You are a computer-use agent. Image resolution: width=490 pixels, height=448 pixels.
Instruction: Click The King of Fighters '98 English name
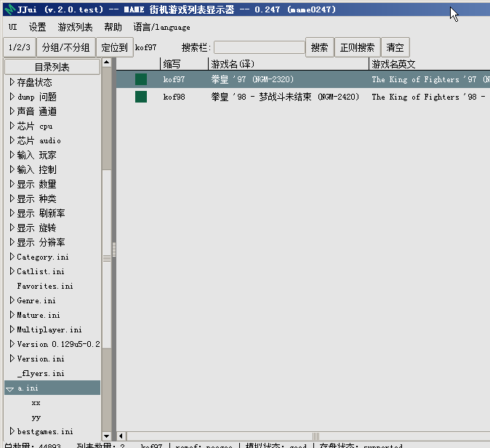point(428,97)
